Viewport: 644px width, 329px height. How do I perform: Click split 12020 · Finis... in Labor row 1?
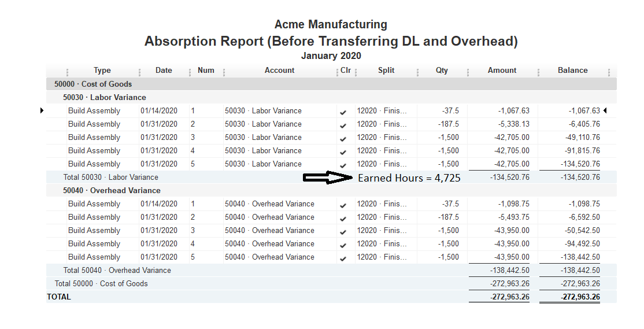(x=382, y=111)
